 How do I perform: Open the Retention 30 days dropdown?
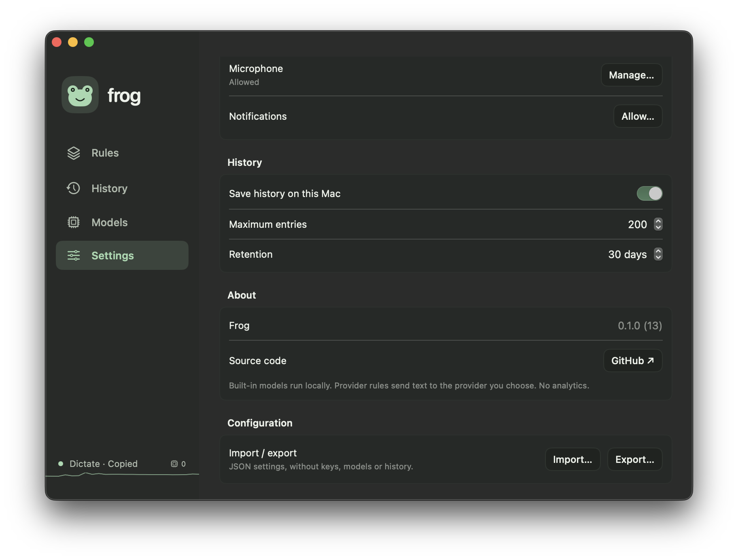658,254
